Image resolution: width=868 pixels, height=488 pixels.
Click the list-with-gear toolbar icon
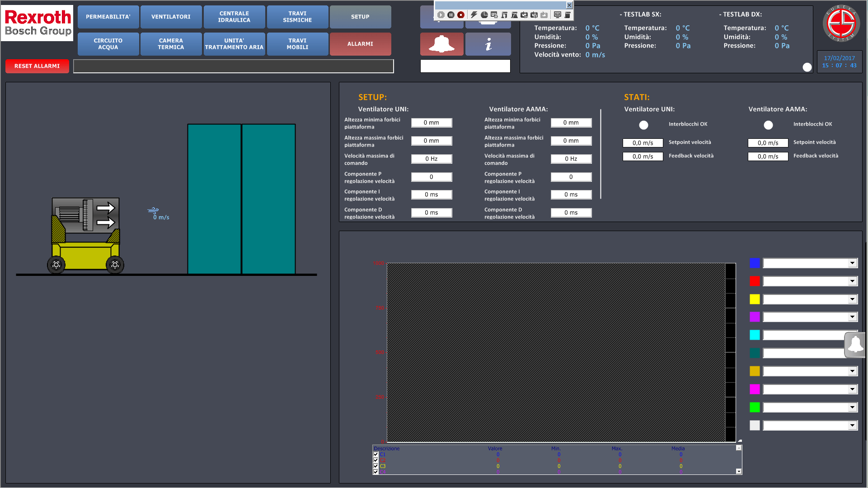pyautogui.click(x=494, y=15)
